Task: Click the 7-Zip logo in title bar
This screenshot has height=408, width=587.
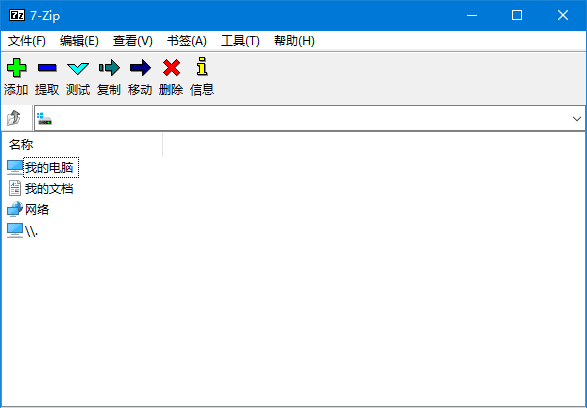Action: coord(17,15)
